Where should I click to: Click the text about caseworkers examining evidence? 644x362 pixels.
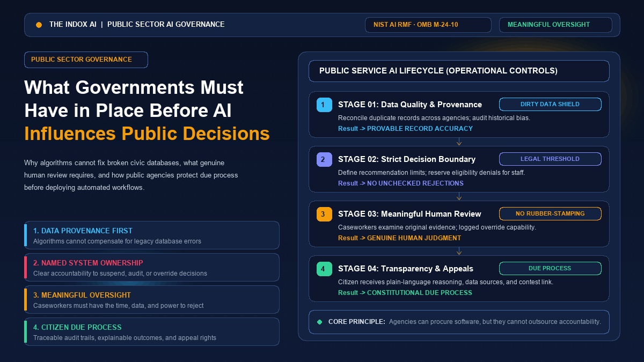(437, 227)
